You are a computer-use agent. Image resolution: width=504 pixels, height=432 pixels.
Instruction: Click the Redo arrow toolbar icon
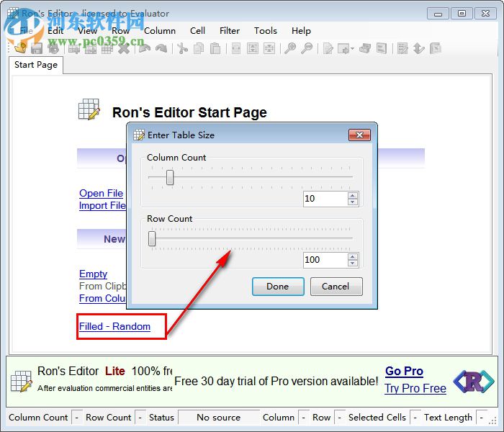[161, 48]
